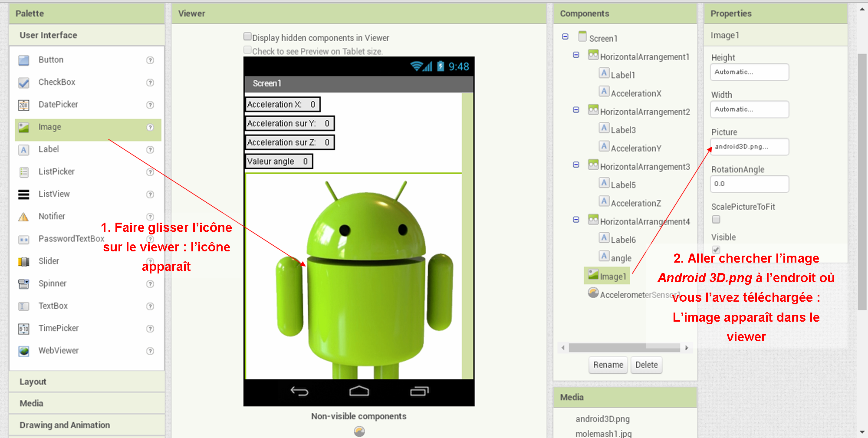Tap the phone back navigation icon
This screenshot has height=438, width=868.
pos(299,392)
